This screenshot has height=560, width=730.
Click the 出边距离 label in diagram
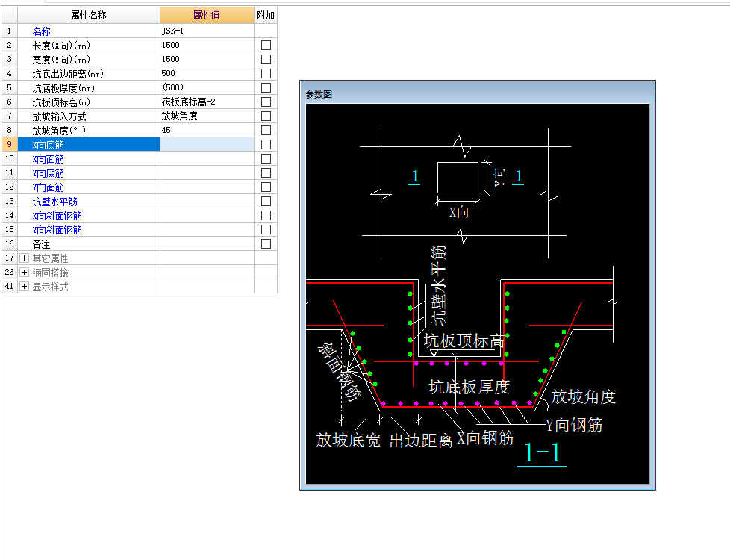[421, 441]
